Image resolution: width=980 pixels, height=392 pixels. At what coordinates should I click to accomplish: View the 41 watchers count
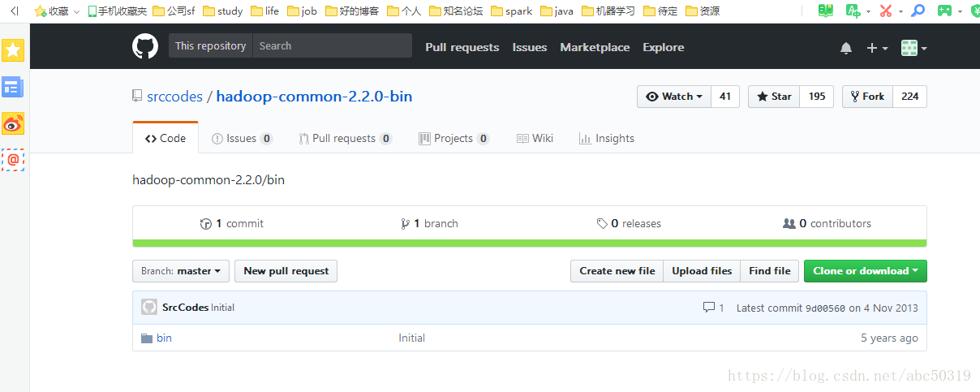pyautogui.click(x=725, y=97)
